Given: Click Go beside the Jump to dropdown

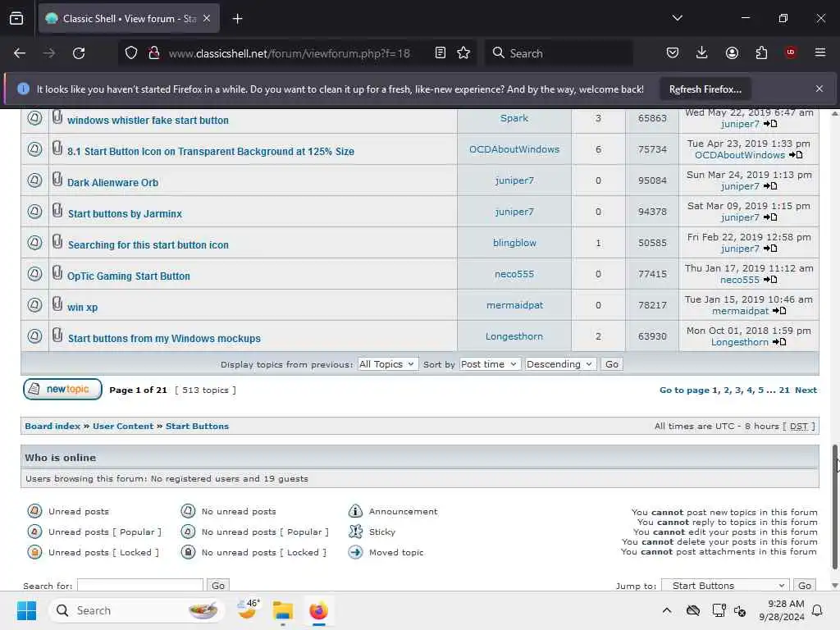Looking at the screenshot, I should tap(805, 586).
